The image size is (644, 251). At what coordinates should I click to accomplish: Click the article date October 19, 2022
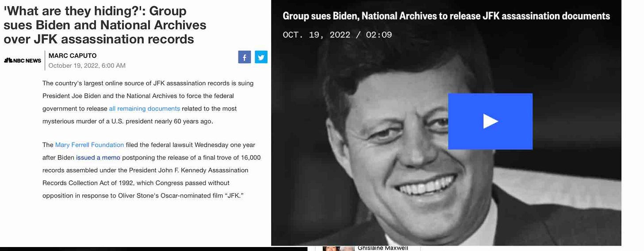point(87,66)
